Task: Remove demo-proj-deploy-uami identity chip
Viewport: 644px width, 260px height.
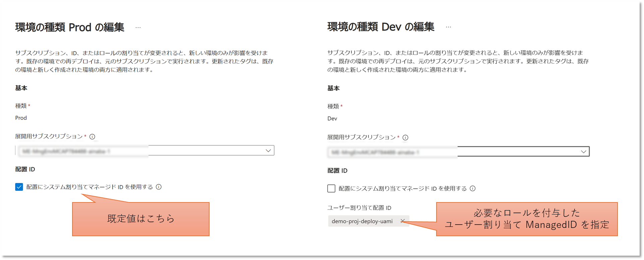Action: pyautogui.click(x=403, y=221)
